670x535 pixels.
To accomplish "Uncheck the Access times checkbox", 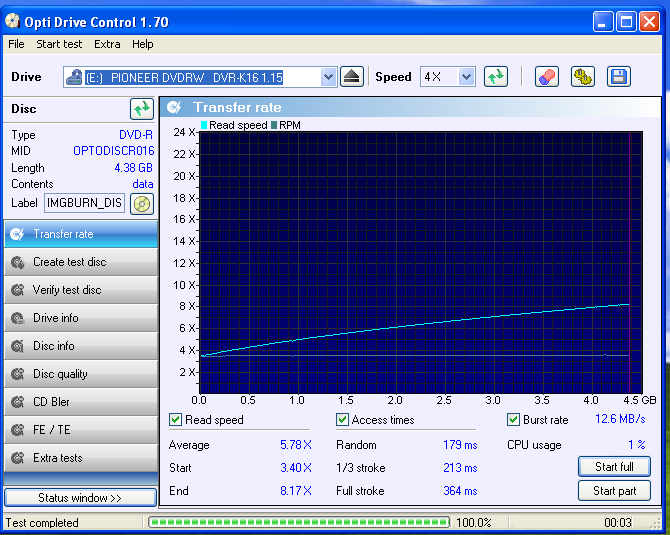I will click(x=342, y=420).
